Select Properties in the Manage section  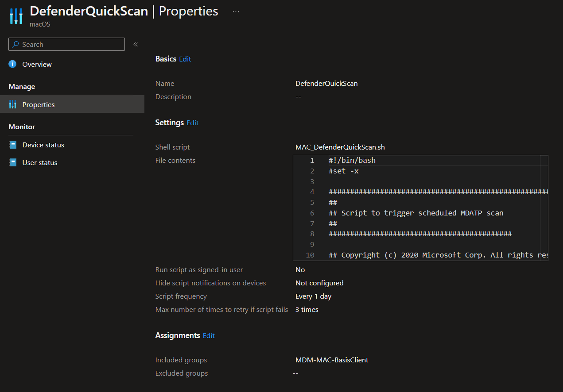(x=39, y=104)
